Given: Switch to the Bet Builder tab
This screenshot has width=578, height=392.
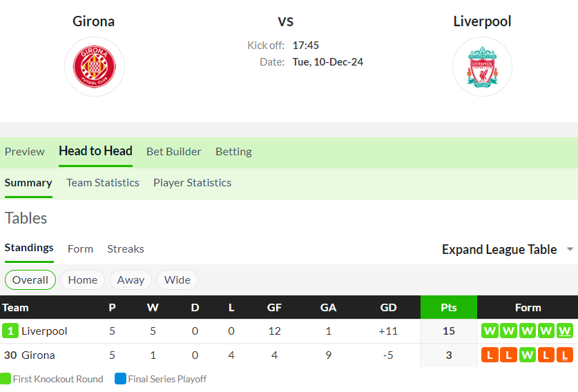Looking at the screenshot, I should [x=173, y=151].
